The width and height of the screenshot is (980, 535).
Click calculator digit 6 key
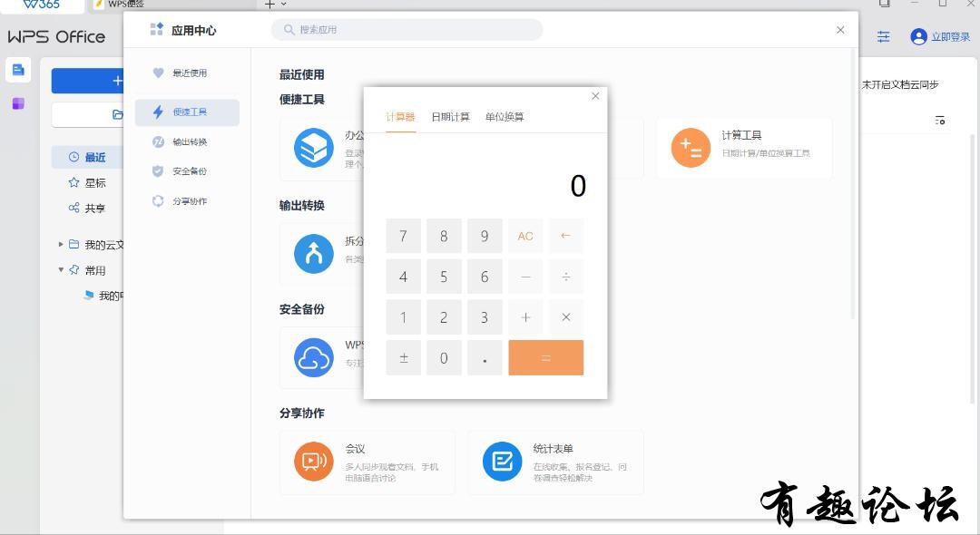click(x=485, y=277)
